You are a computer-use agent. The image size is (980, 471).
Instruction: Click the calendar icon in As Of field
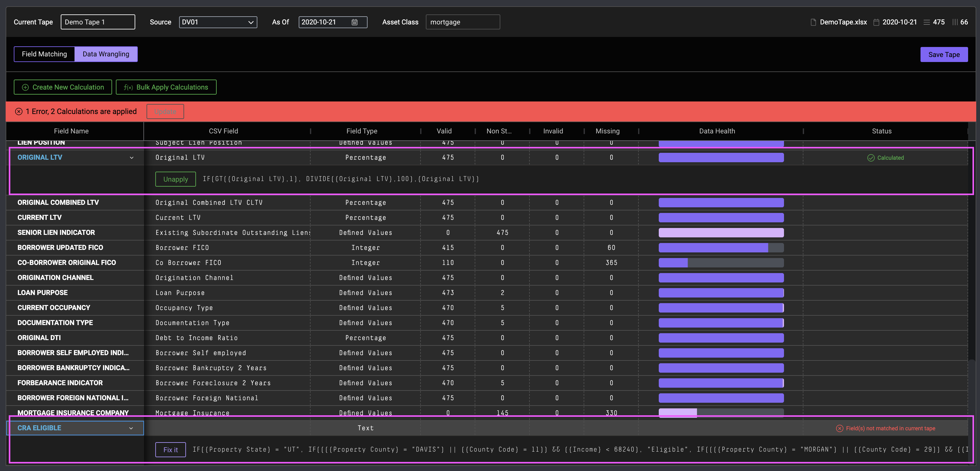354,22
